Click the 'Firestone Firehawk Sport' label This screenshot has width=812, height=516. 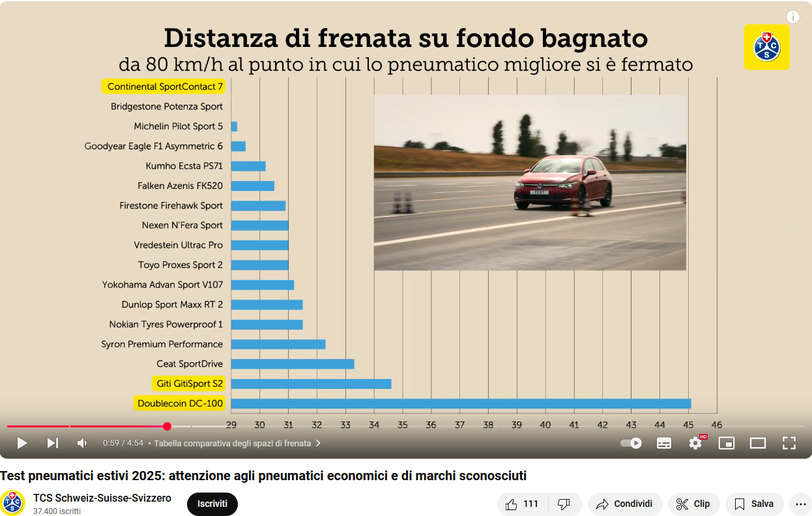tap(171, 205)
